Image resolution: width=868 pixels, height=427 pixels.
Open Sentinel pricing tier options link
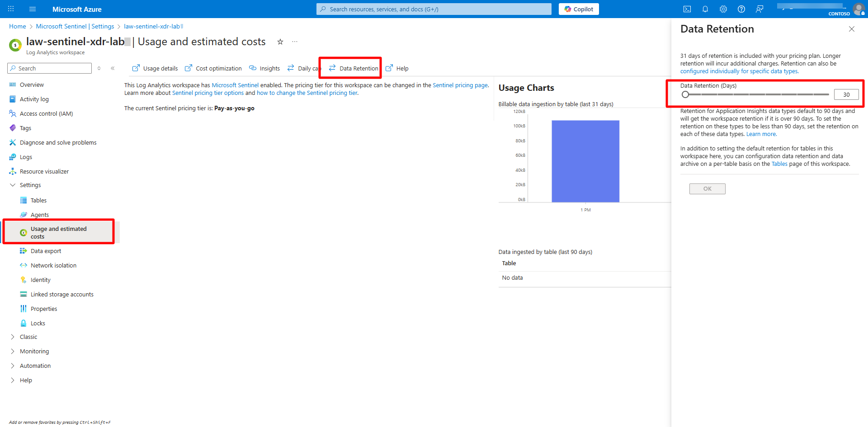208,93
